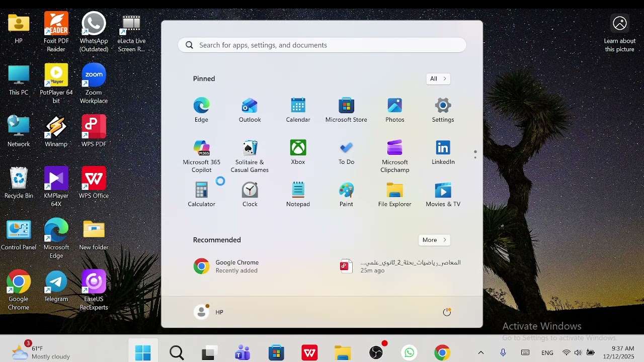
Task: Select the HP folder on the desktop
Action: (19, 29)
